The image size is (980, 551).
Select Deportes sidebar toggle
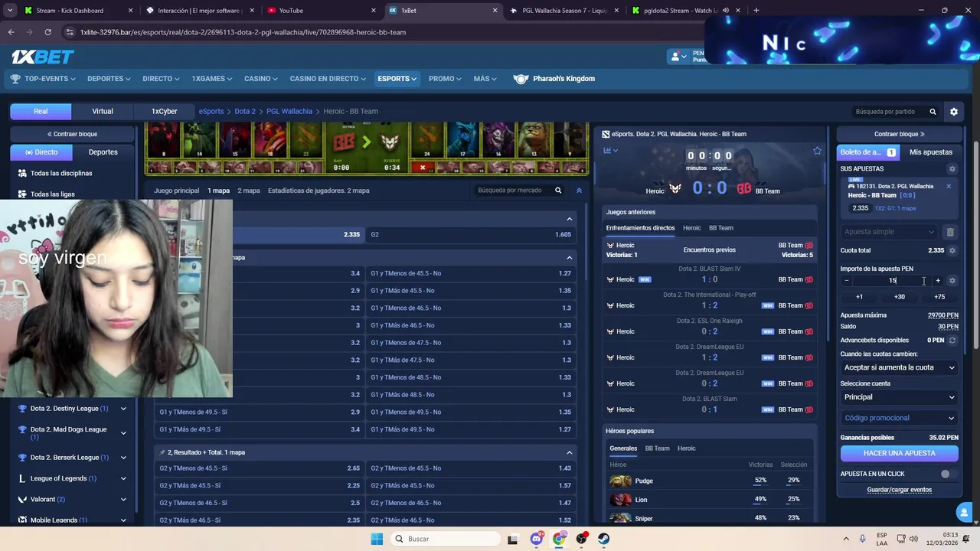[103, 152]
